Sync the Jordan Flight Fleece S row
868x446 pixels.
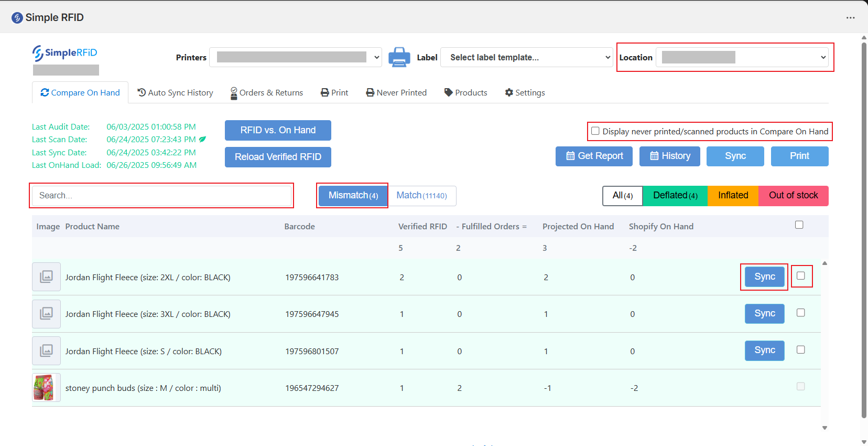click(x=765, y=351)
